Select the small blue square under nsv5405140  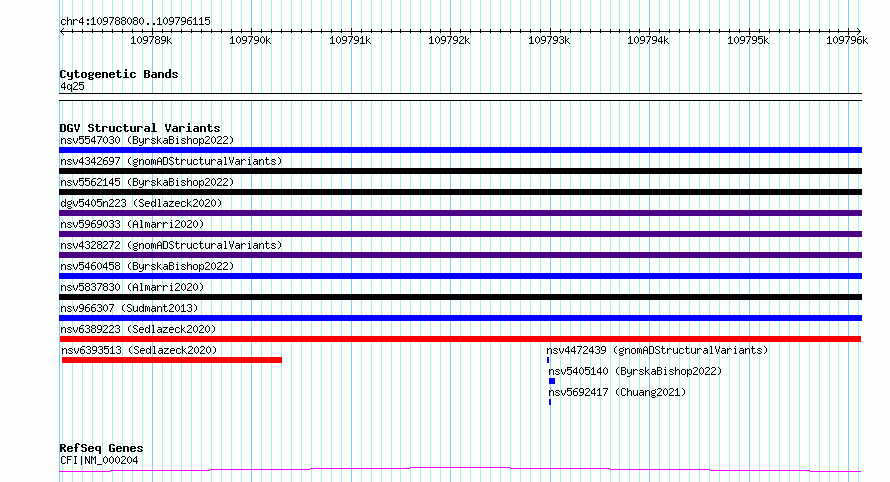(x=552, y=381)
